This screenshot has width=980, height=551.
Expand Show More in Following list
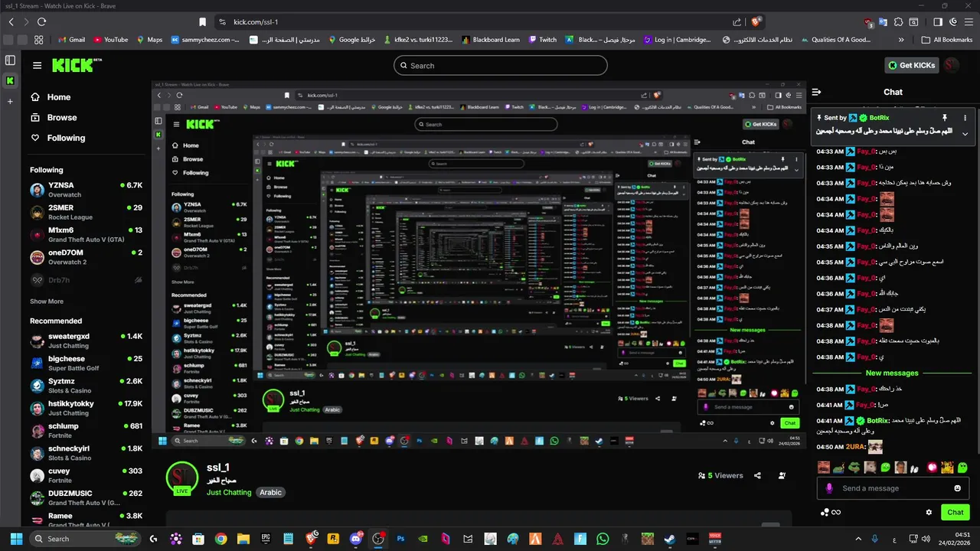pos(47,302)
